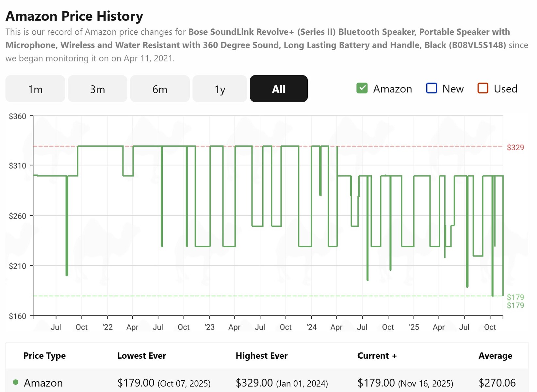
Task: Click the Amazon Price History heading
Action: pyautogui.click(x=74, y=16)
